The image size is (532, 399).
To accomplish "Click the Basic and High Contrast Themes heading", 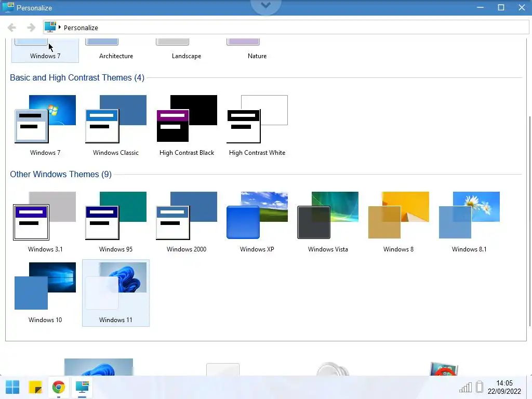I will tap(77, 78).
